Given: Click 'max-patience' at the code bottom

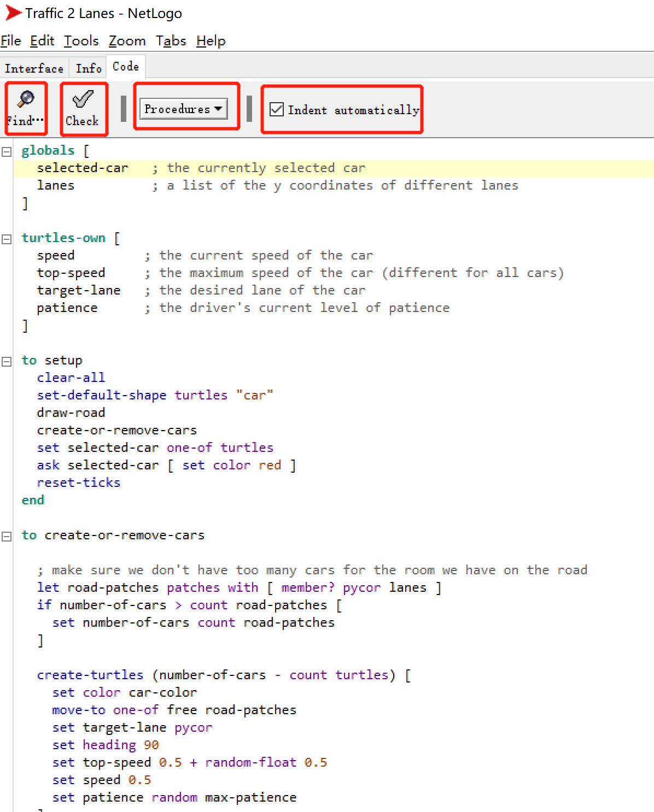Looking at the screenshot, I should (x=251, y=797).
